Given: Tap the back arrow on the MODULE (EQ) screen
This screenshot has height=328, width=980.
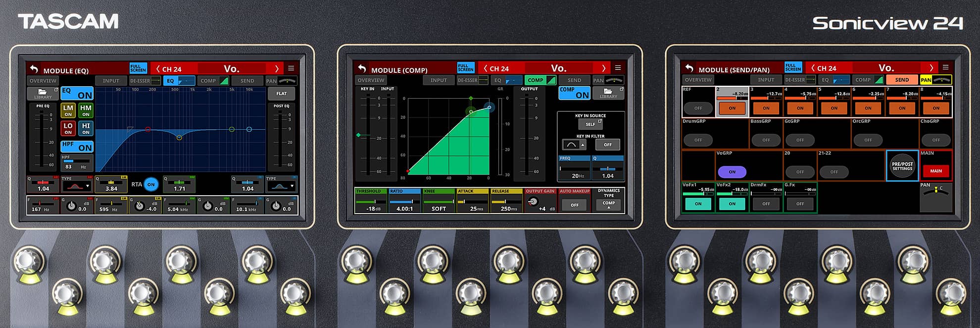Looking at the screenshot, I should point(34,69).
